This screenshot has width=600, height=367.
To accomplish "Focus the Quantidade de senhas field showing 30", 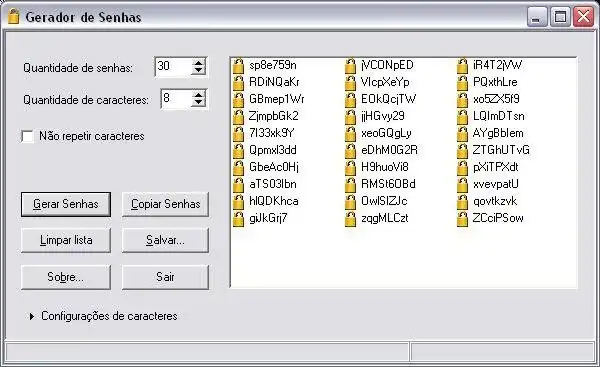I will point(173,67).
